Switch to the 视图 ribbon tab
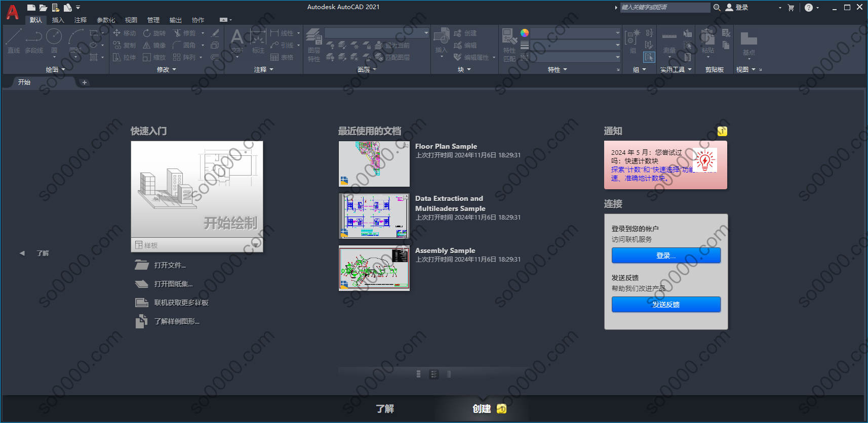This screenshot has width=868, height=423. [131, 20]
